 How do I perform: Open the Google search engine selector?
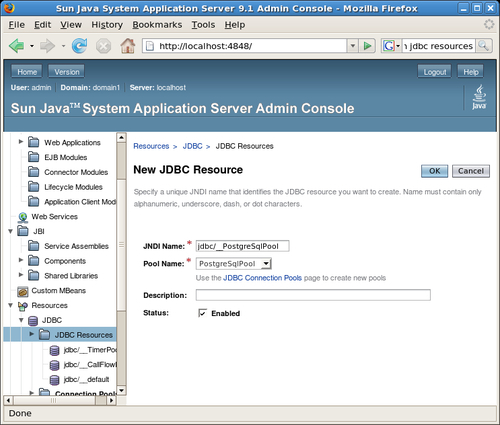click(391, 46)
